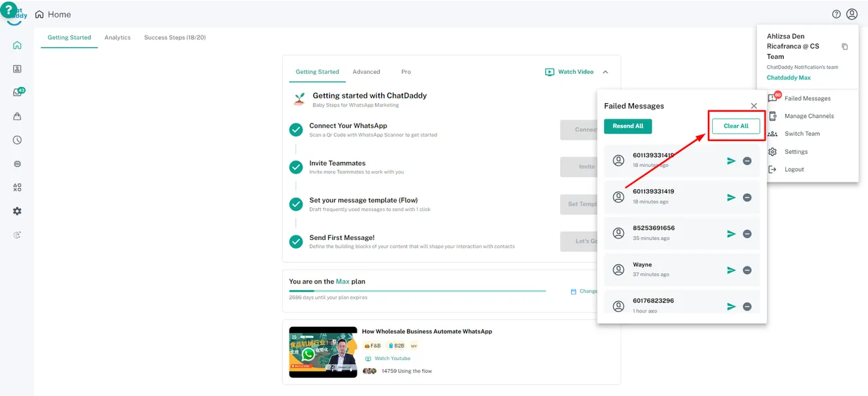Resend the failed message to Wayne
The height and width of the screenshot is (396, 868).
pyautogui.click(x=731, y=270)
